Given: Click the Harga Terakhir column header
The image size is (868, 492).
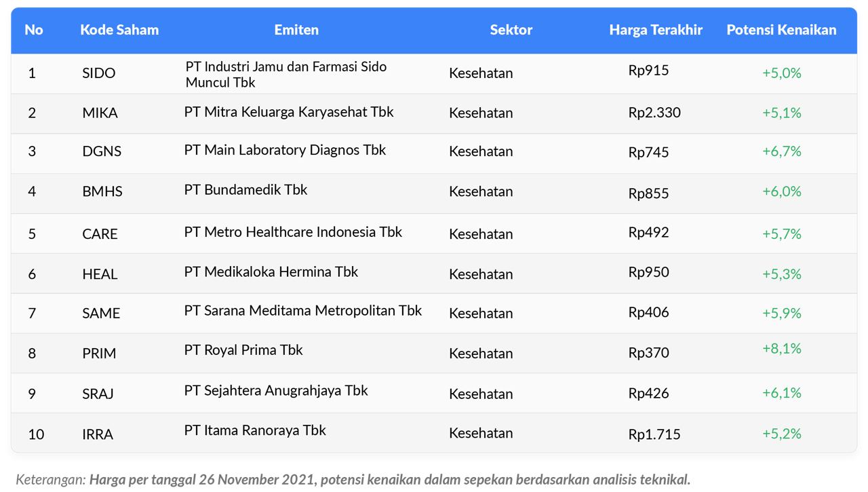Looking at the screenshot, I should click(655, 30).
